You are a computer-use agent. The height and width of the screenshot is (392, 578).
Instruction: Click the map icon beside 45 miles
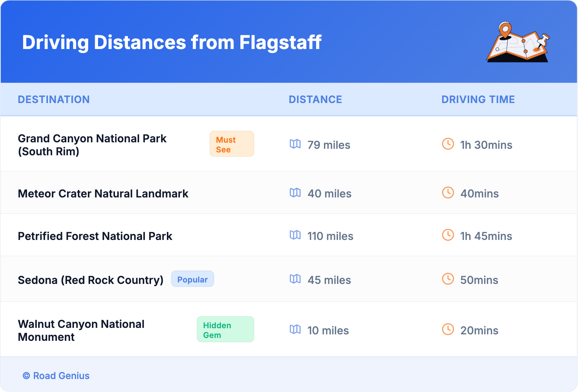pos(295,279)
